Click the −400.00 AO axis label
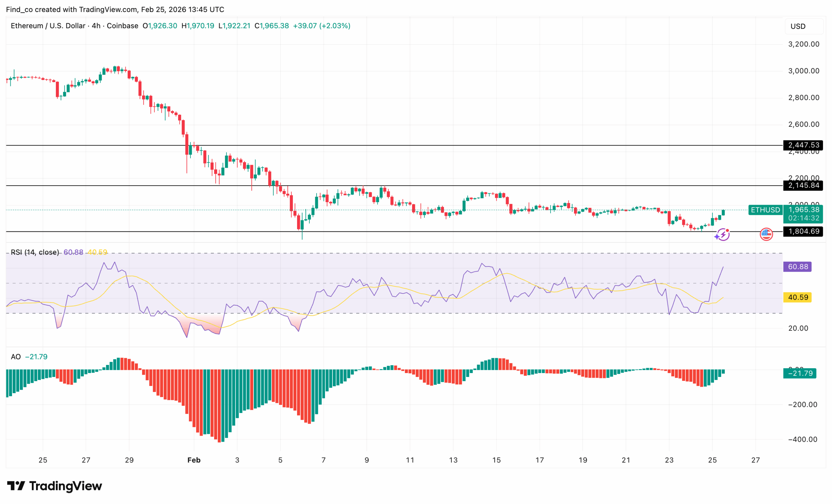The image size is (832, 504). click(x=802, y=440)
